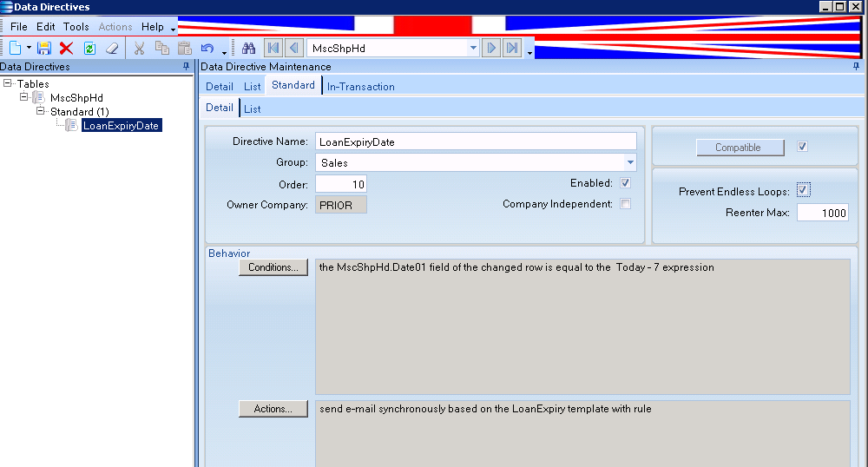Pin the Data Directives tree panel
The image size is (868, 467).
tap(186, 66)
